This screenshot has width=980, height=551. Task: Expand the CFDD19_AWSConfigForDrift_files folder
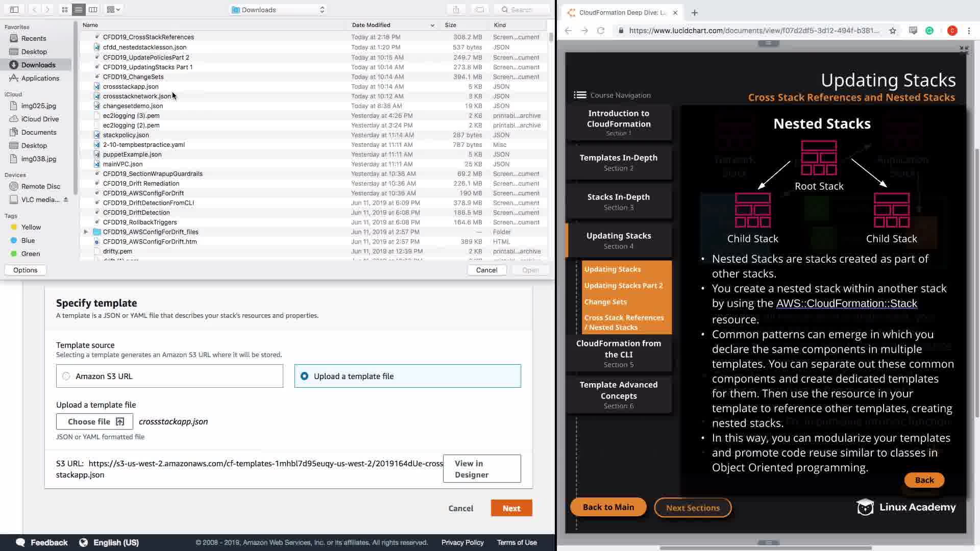86,232
